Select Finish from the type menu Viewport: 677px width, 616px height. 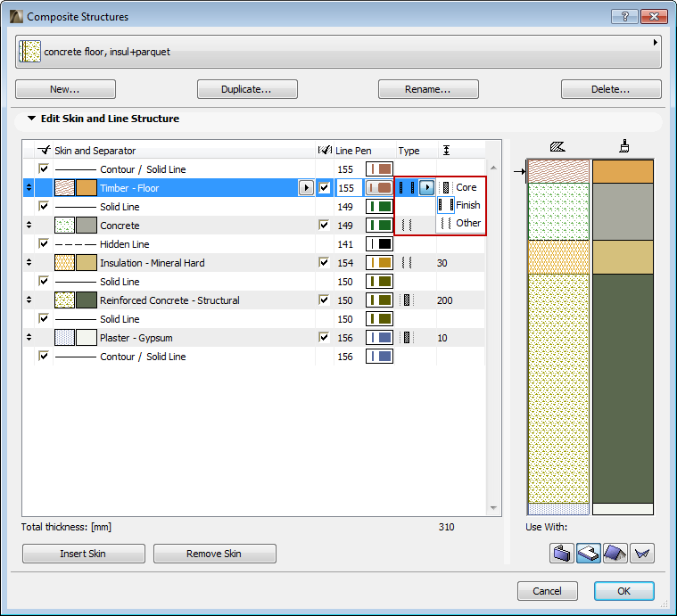pos(460,205)
